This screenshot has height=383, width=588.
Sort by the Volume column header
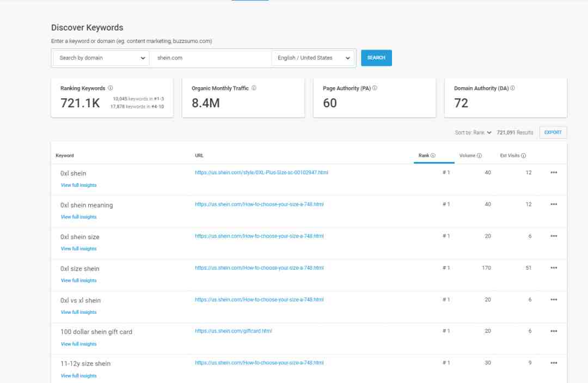click(x=467, y=156)
